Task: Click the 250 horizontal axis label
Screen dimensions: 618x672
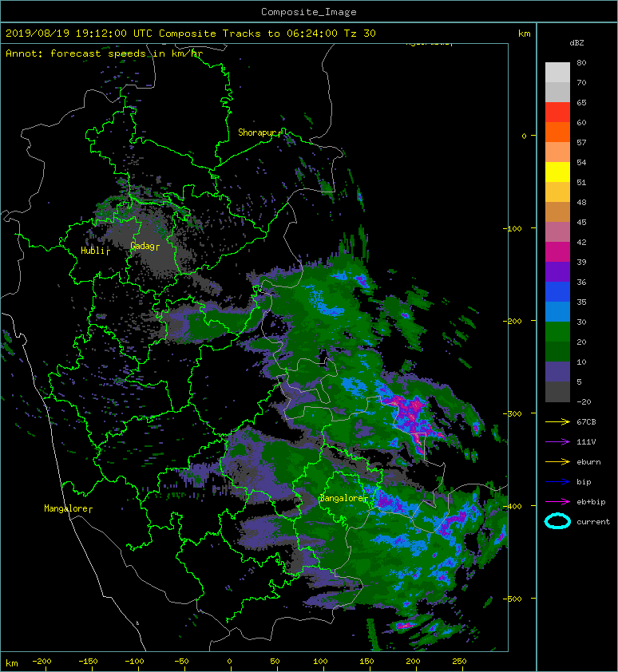Action: click(459, 662)
